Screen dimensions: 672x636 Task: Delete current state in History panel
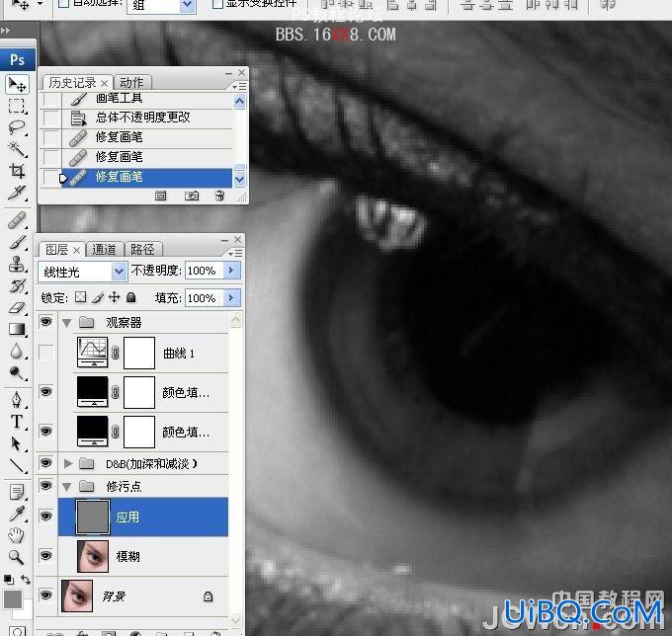tap(219, 196)
